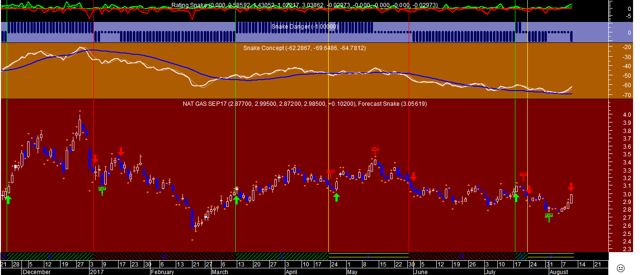Screen dimensions: 644x275
Task: Click the Snake Danger pane title
Action: (x=305, y=27)
